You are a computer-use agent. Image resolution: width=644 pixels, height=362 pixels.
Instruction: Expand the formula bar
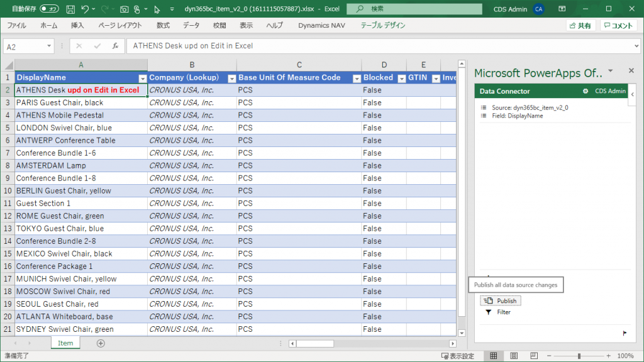[x=636, y=46]
